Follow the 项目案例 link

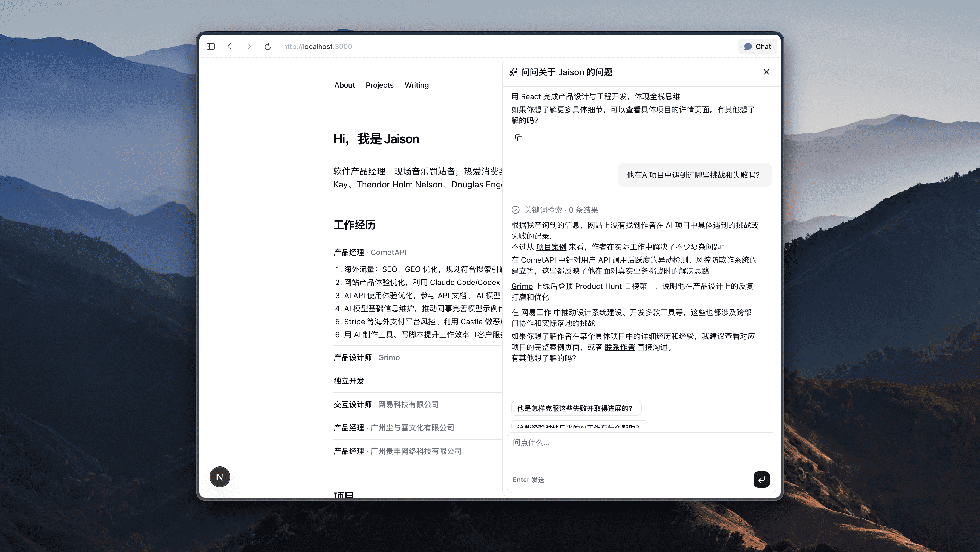pos(551,247)
